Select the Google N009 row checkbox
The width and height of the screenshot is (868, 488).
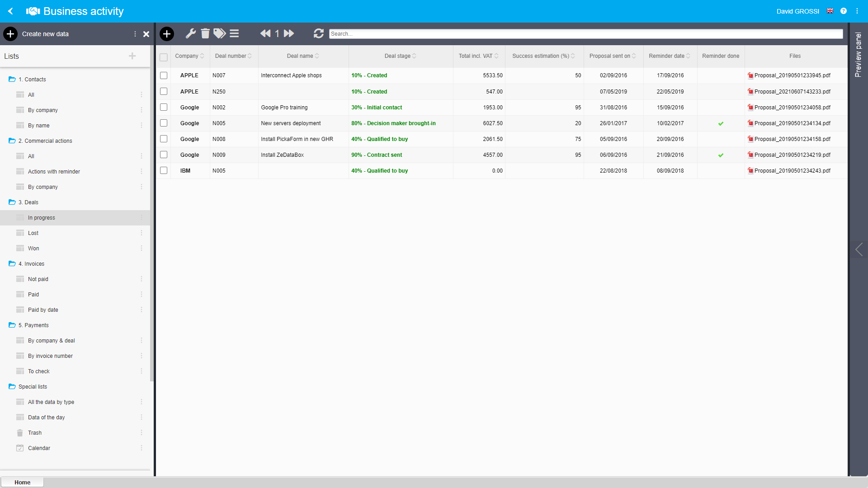pyautogui.click(x=164, y=155)
